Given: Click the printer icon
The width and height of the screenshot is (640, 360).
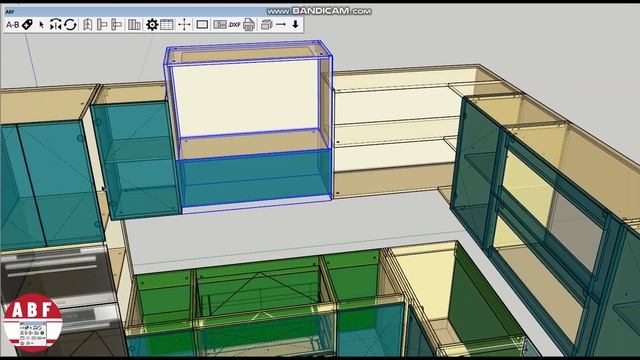Looking at the screenshot, I should (x=249, y=24).
